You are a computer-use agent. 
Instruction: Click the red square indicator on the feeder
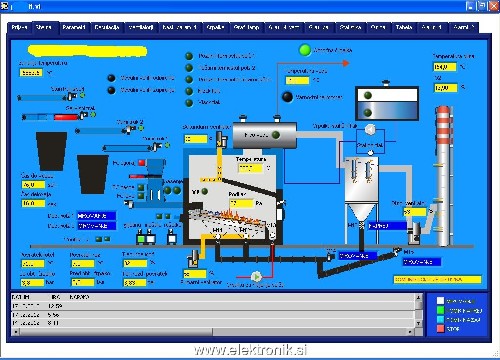click(142, 163)
